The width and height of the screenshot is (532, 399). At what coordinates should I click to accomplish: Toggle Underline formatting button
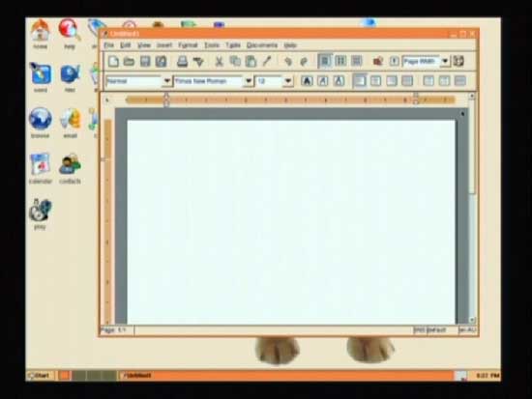tap(339, 81)
